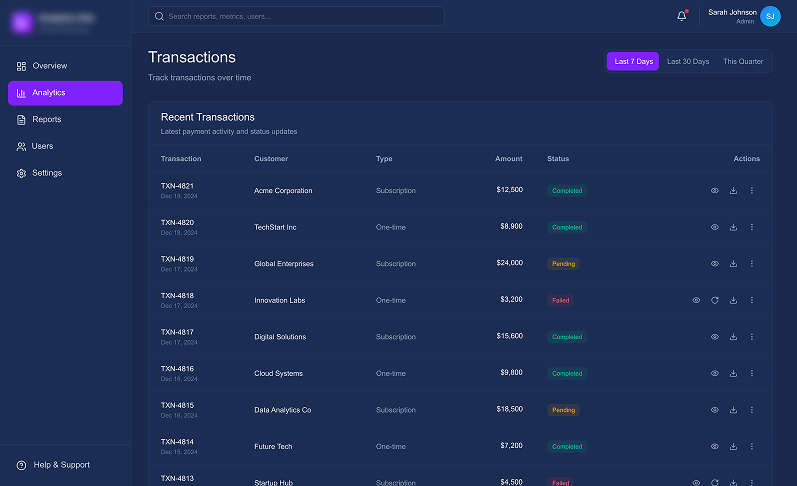
Task: Download the TXN-4819 Global Enterprises transaction
Action: pos(733,264)
